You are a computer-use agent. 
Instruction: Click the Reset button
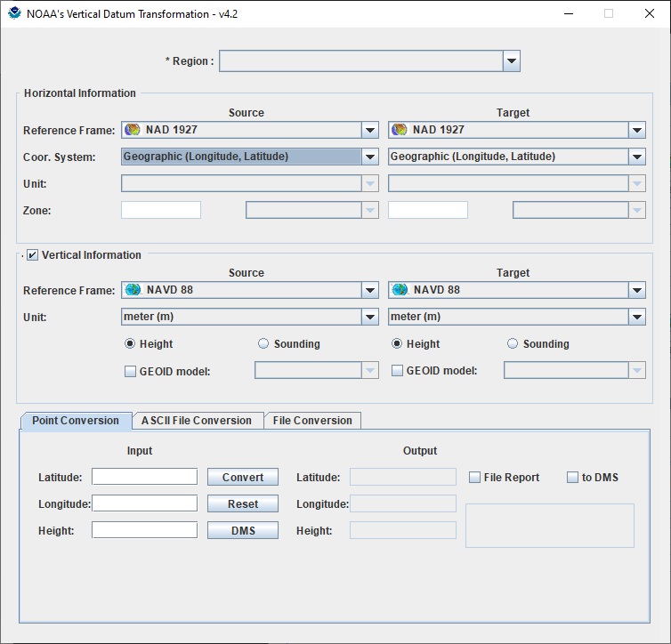[243, 503]
